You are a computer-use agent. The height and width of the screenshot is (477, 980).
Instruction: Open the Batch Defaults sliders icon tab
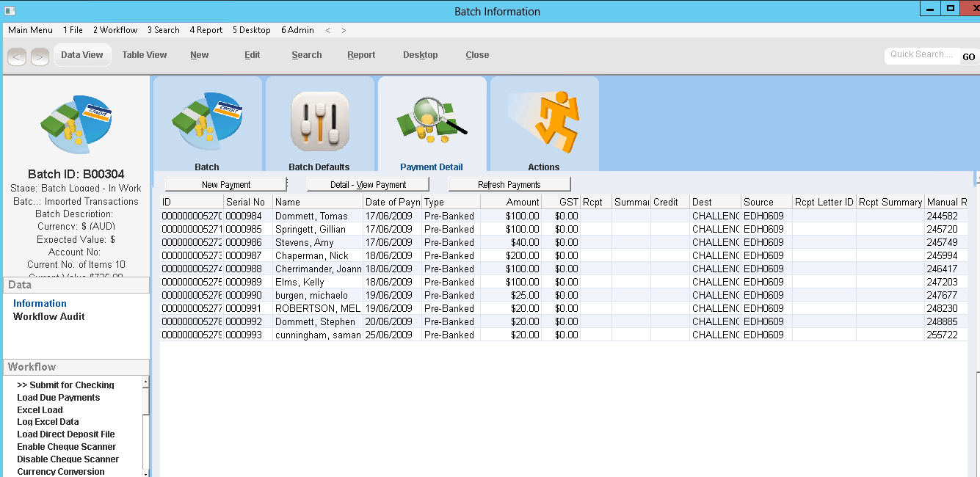pos(319,124)
